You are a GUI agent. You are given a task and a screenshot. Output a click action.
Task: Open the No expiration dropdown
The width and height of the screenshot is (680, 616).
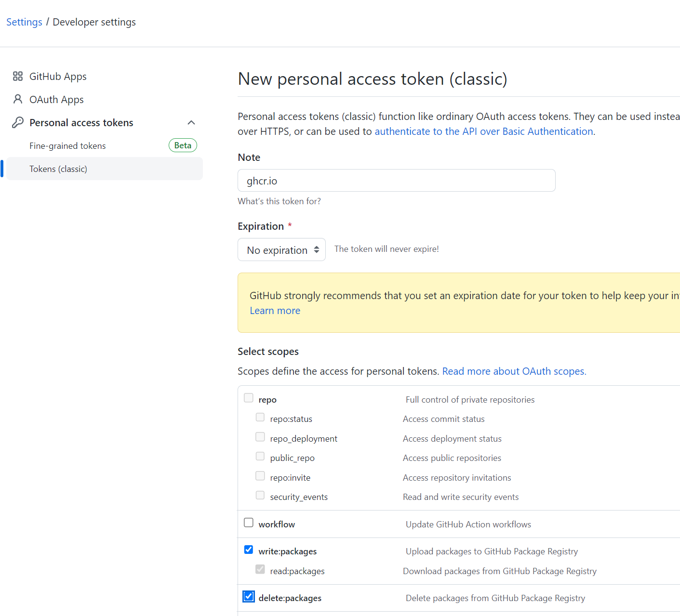point(281,249)
